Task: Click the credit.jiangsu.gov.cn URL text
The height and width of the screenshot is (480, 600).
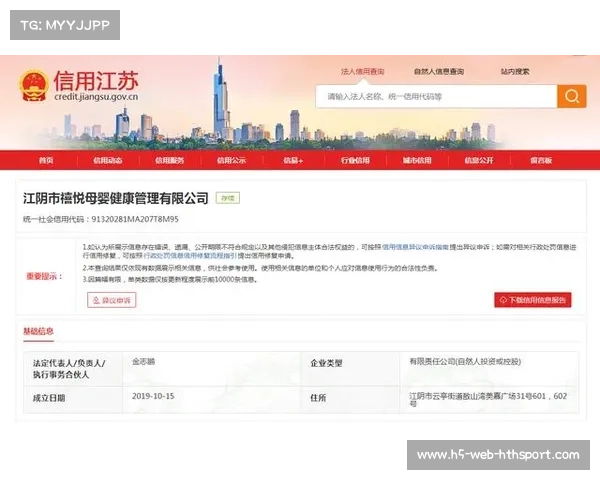Action: (x=96, y=97)
